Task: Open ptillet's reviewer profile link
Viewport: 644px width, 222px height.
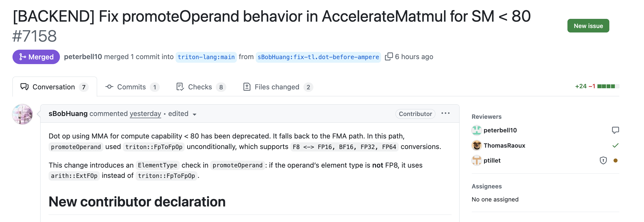Action: [492, 160]
